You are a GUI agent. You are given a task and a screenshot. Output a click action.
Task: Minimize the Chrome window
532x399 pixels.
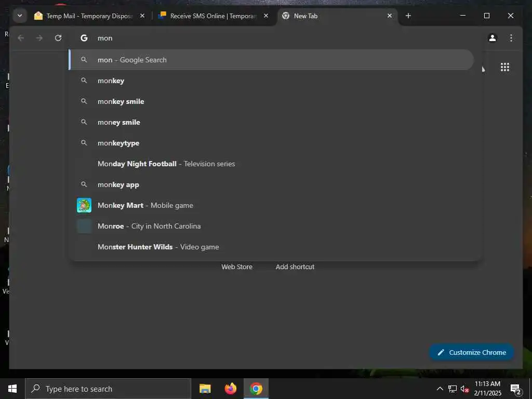[x=462, y=16]
